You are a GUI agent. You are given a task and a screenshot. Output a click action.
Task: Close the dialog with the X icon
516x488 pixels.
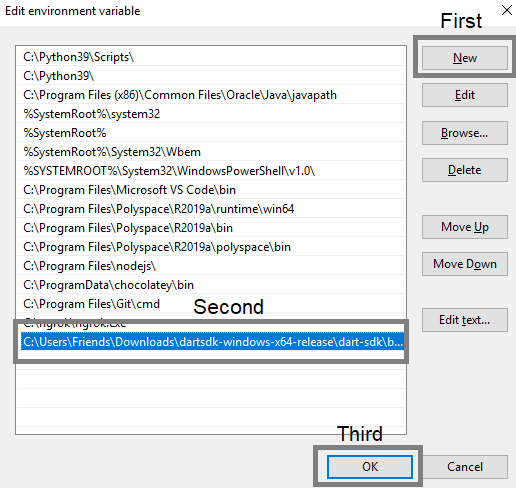tap(507, 10)
